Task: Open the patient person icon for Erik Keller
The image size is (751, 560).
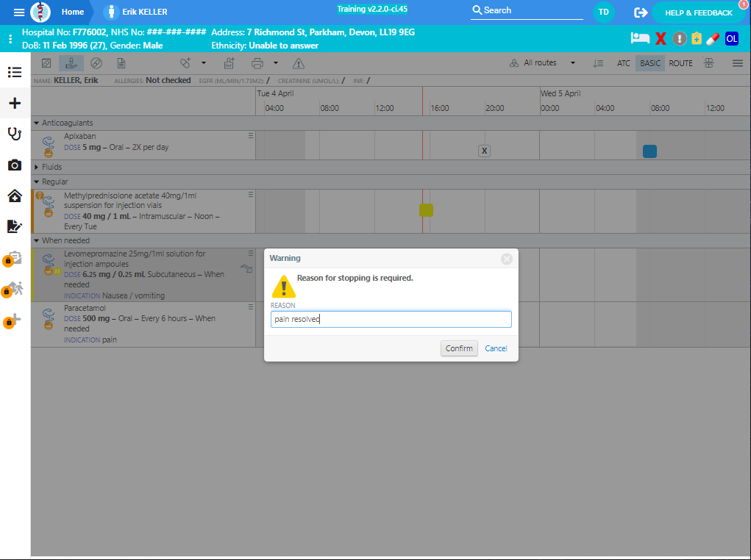Action: coord(111,12)
